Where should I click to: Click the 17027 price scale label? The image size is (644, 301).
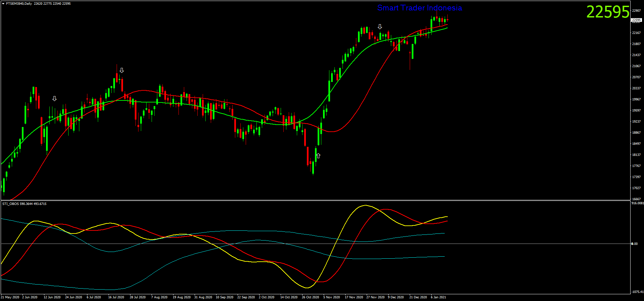pyautogui.click(x=636, y=188)
